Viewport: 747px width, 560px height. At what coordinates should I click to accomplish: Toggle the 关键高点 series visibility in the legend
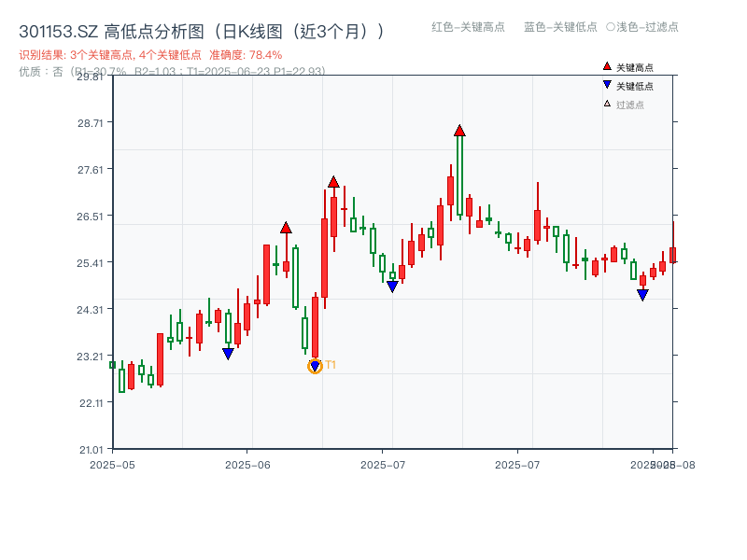631,66
